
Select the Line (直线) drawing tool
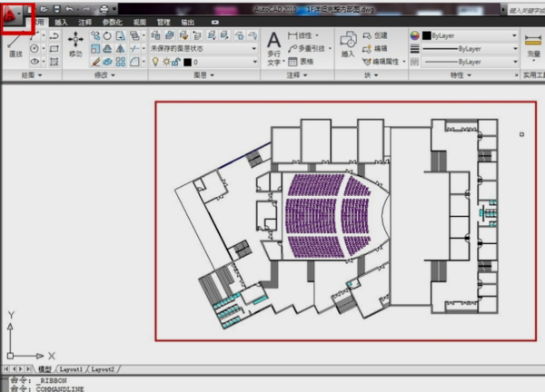point(14,45)
